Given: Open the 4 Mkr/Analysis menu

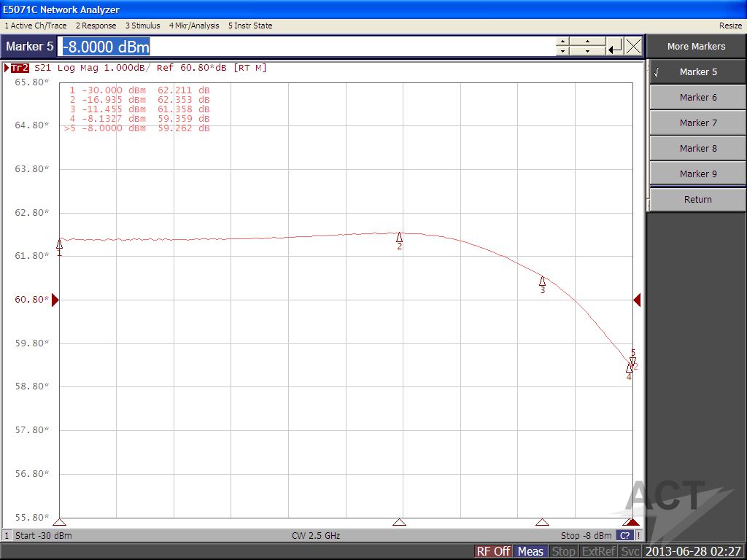Looking at the screenshot, I should [x=194, y=26].
